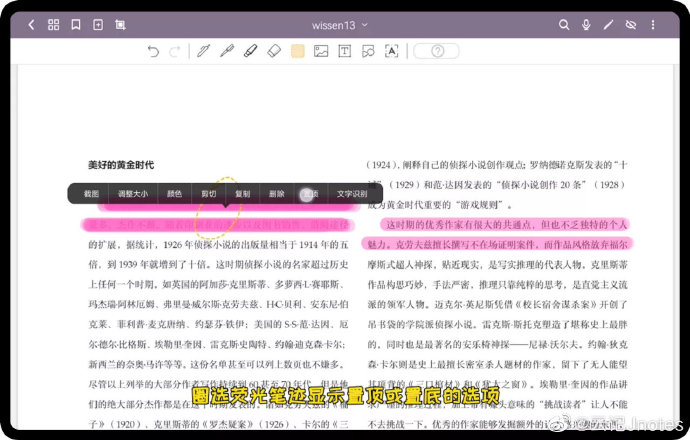Tap the line starting 新西兰的奈奥·马许等等
This screenshot has width=690, height=440.
pyautogui.click(x=215, y=364)
